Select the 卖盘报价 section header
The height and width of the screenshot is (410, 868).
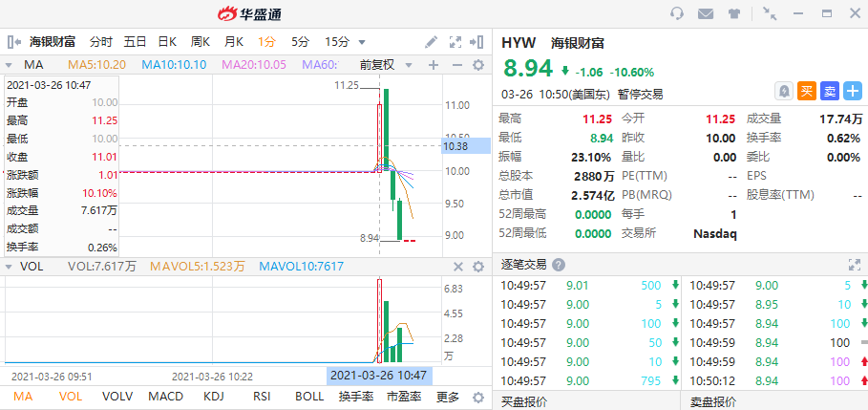713,402
